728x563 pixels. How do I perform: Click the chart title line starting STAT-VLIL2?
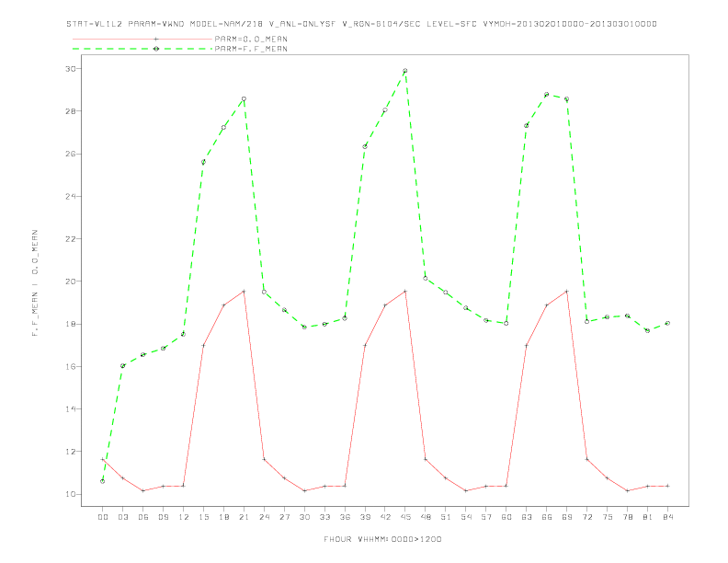click(x=361, y=24)
